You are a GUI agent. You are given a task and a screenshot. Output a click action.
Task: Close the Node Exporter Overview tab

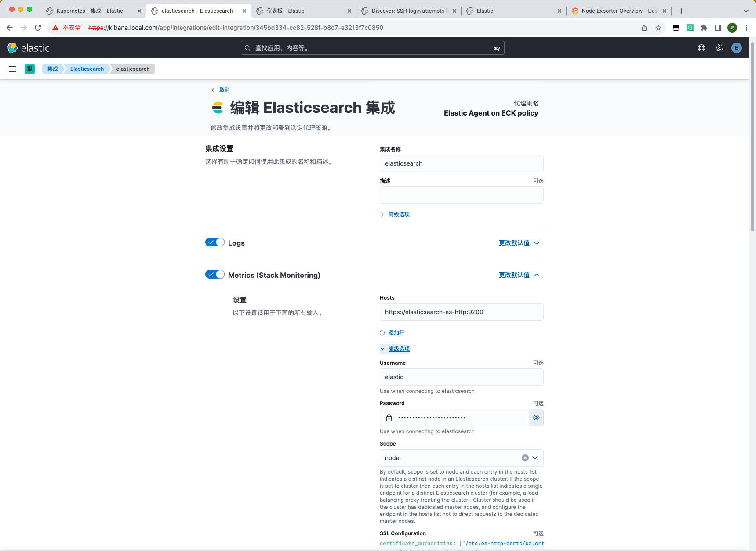click(x=665, y=11)
